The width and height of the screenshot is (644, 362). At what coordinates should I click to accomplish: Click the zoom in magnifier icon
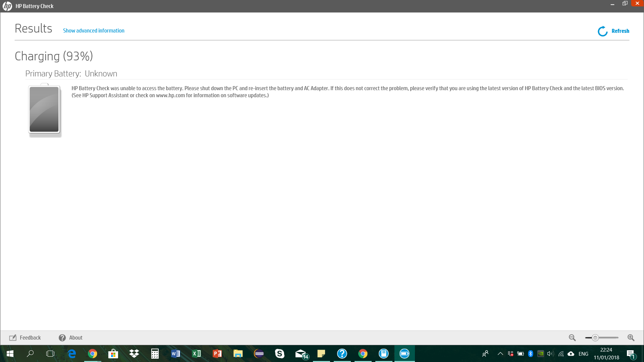pos(631,338)
